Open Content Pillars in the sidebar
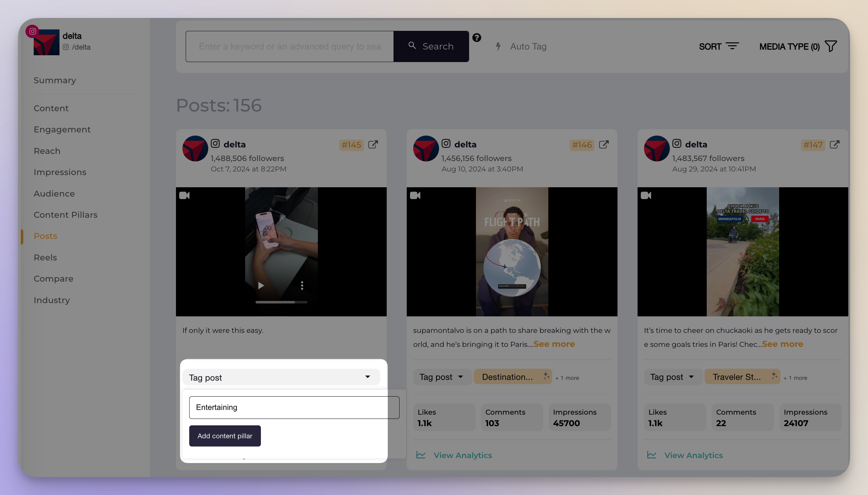Image resolution: width=868 pixels, height=495 pixels. [66, 215]
